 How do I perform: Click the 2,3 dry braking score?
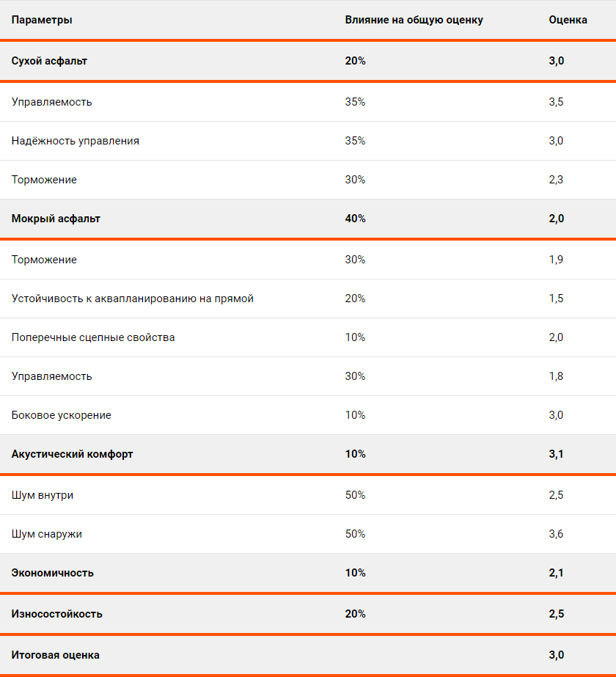556,180
